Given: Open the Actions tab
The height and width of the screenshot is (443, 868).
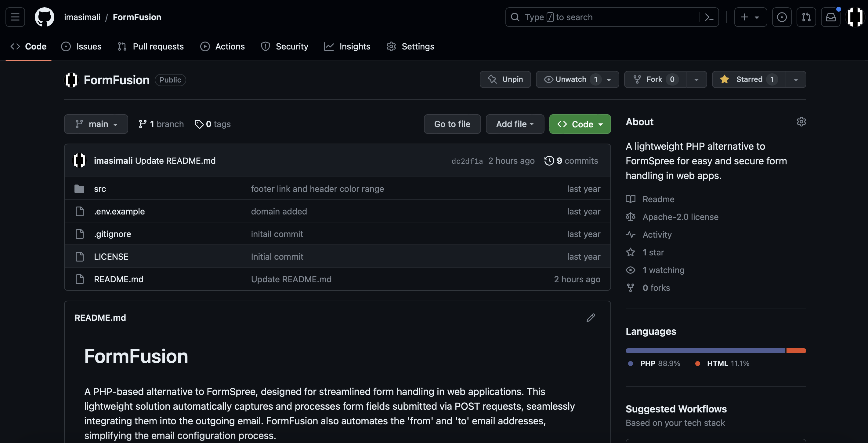Looking at the screenshot, I should pos(222,46).
